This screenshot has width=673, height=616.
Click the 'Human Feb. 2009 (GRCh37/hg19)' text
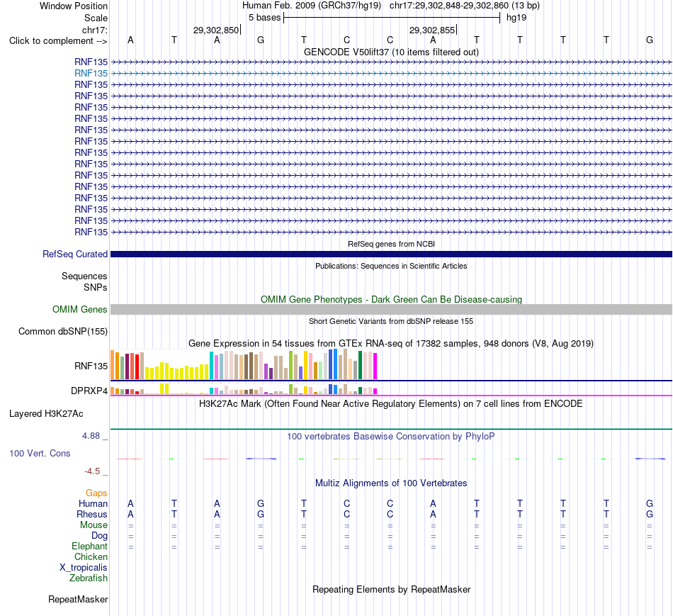click(312, 6)
